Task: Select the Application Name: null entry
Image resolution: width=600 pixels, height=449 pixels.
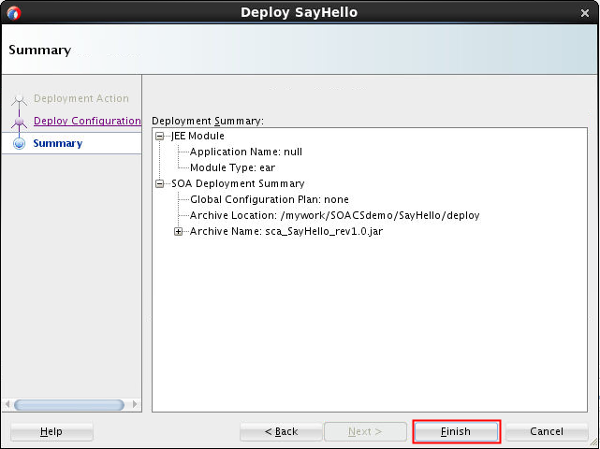Action: (246, 152)
